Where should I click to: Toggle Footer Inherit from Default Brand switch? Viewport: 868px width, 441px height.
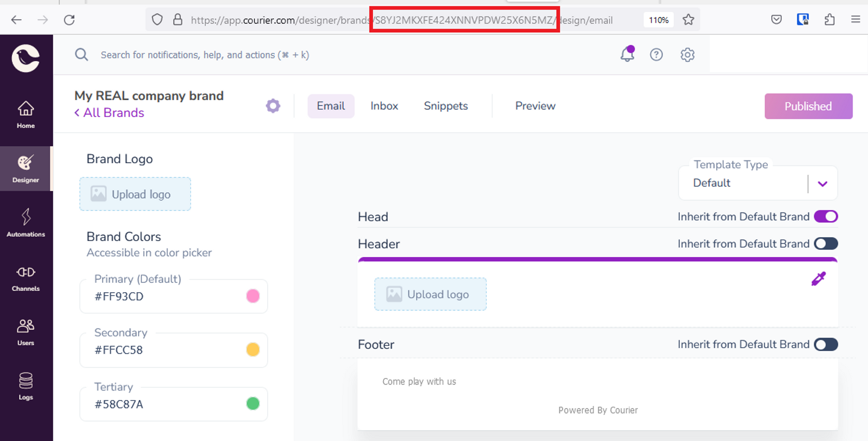tap(826, 345)
